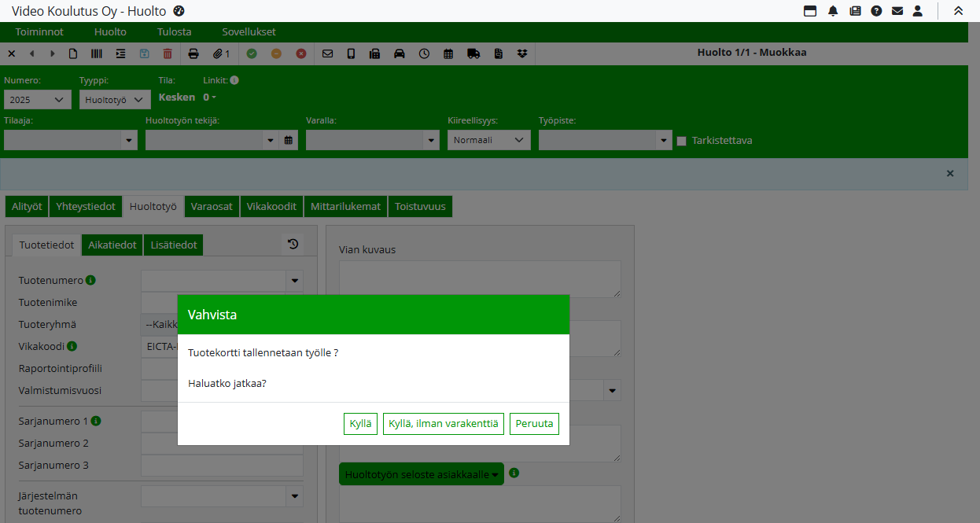Viewport: 980px width, 523px height.
Task: Click the barcode icon in the toolbar
Action: point(96,53)
